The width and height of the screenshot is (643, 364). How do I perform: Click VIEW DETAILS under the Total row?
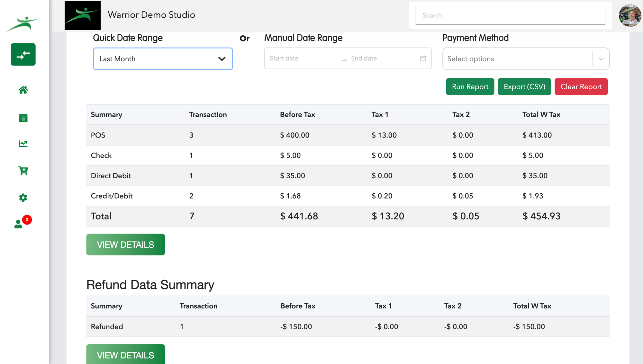click(x=125, y=244)
